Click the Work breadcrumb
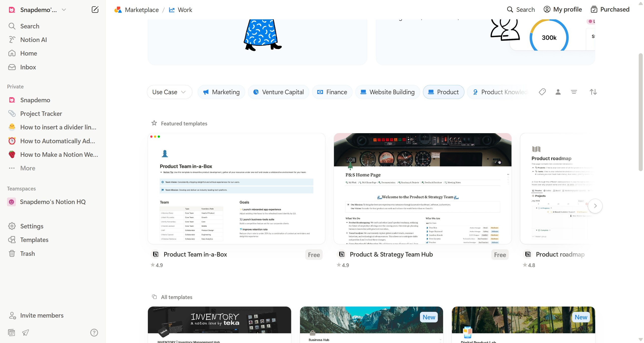This screenshot has height=343, width=644. (x=181, y=10)
